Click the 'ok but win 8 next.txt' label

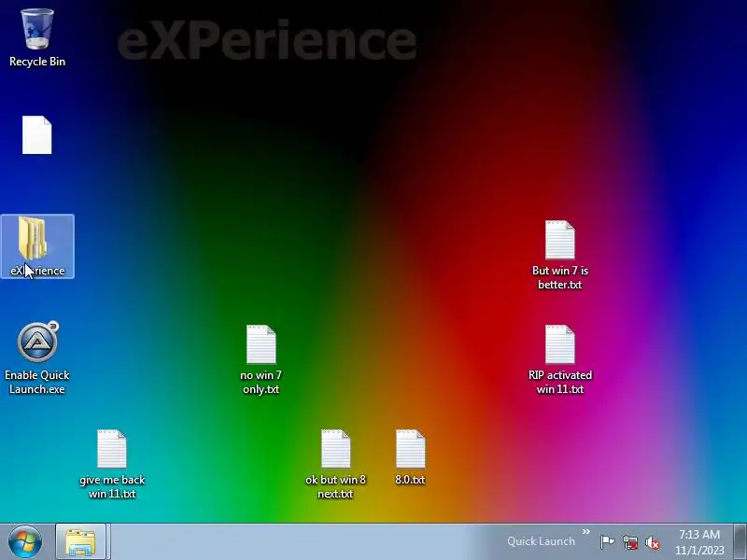tap(335, 486)
